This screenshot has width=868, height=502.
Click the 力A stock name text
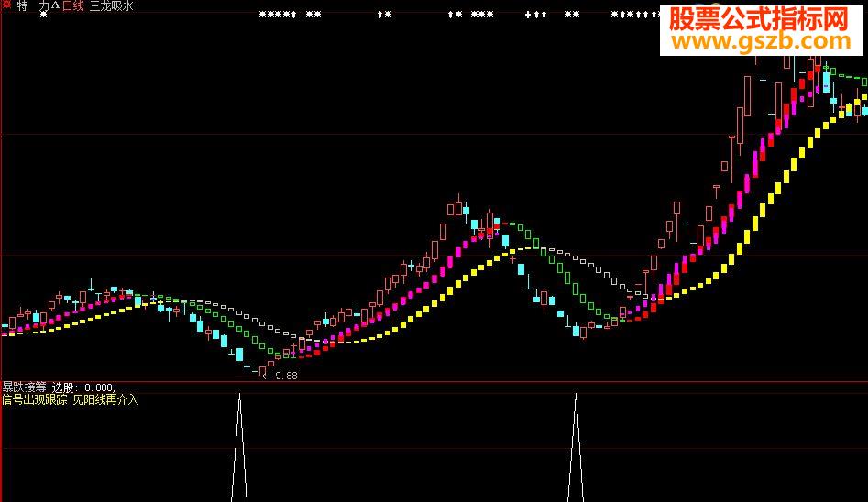(49, 6)
